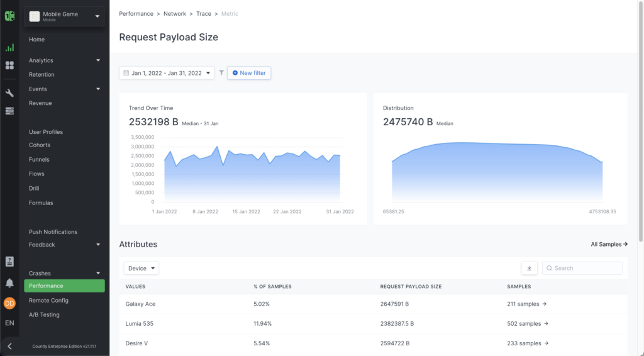This screenshot has height=356, width=644.
Task: Open the Device attribute dropdown
Action: point(141,268)
